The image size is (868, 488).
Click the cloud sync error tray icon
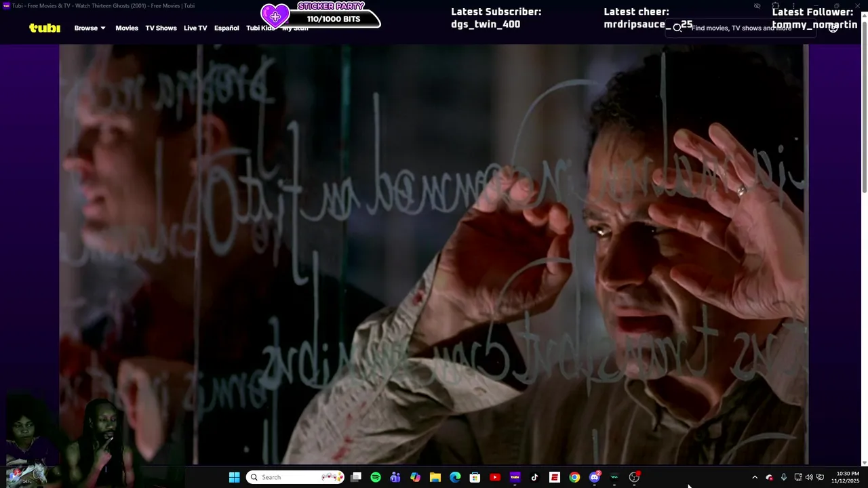click(x=769, y=477)
